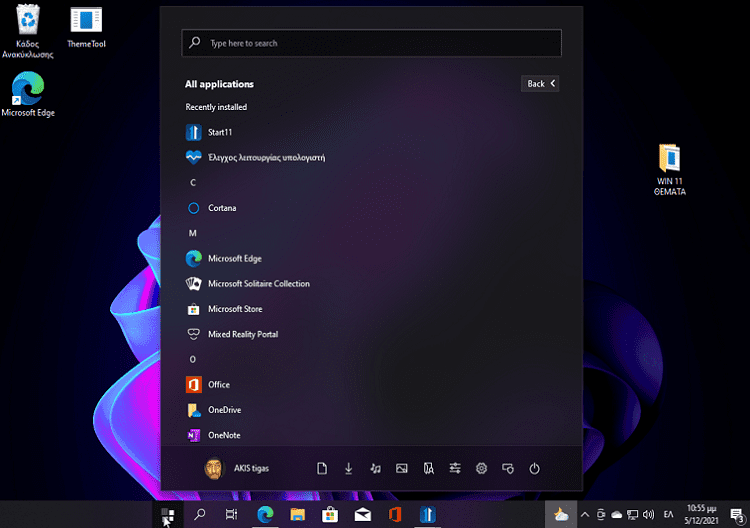Select the Recycle Bin desktop icon
750x528 pixels.
coord(28,31)
